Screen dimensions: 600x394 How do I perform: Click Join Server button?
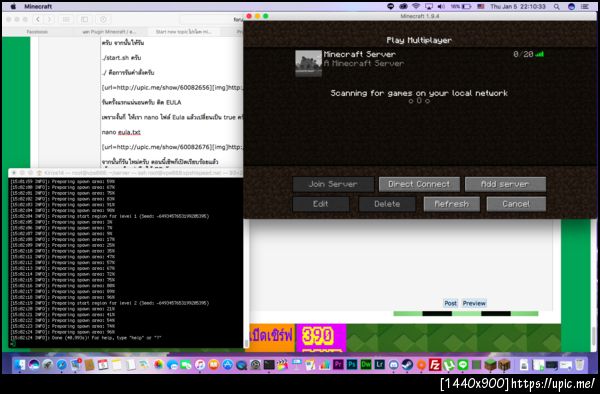click(333, 184)
